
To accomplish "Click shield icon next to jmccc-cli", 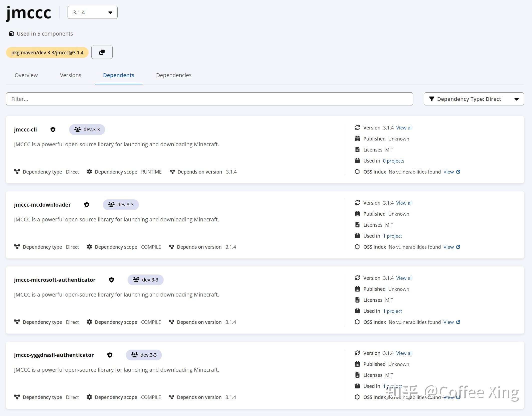I will pyautogui.click(x=53, y=129).
